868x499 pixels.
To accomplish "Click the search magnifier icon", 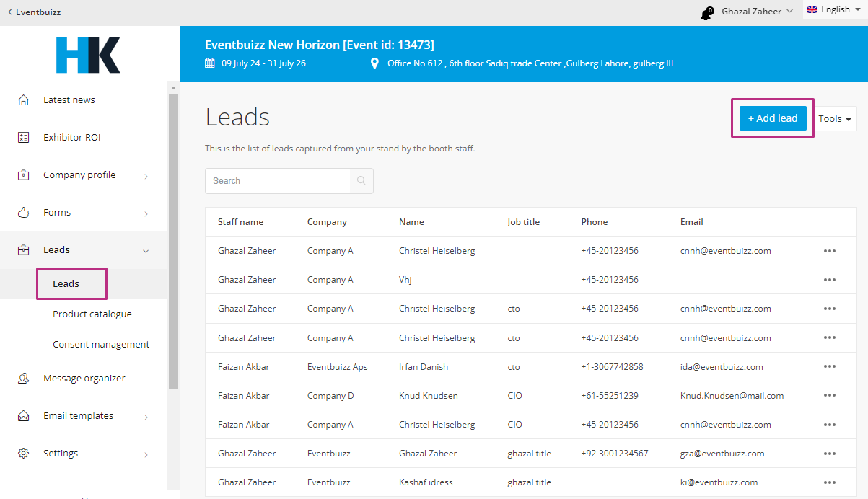I will pyautogui.click(x=361, y=181).
